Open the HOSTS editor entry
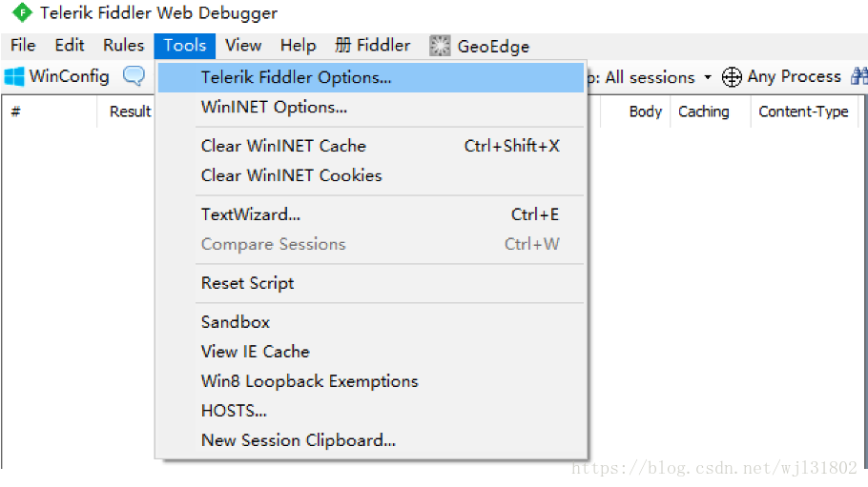 point(234,411)
